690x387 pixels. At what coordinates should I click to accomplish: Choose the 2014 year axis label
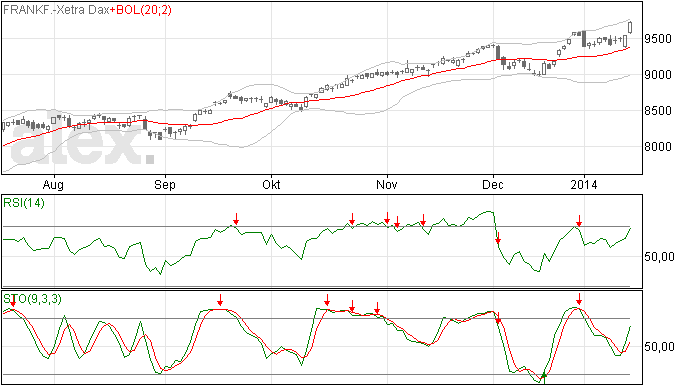[x=584, y=185]
